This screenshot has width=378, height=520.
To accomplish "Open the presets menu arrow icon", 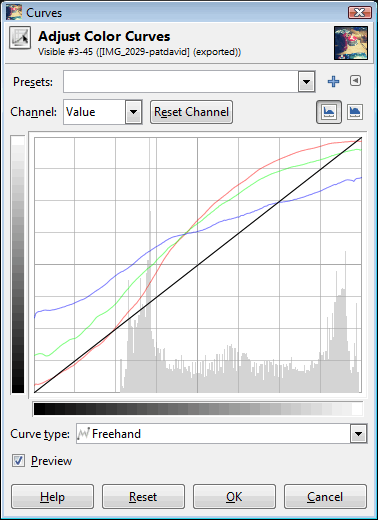I will click(355, 81).
